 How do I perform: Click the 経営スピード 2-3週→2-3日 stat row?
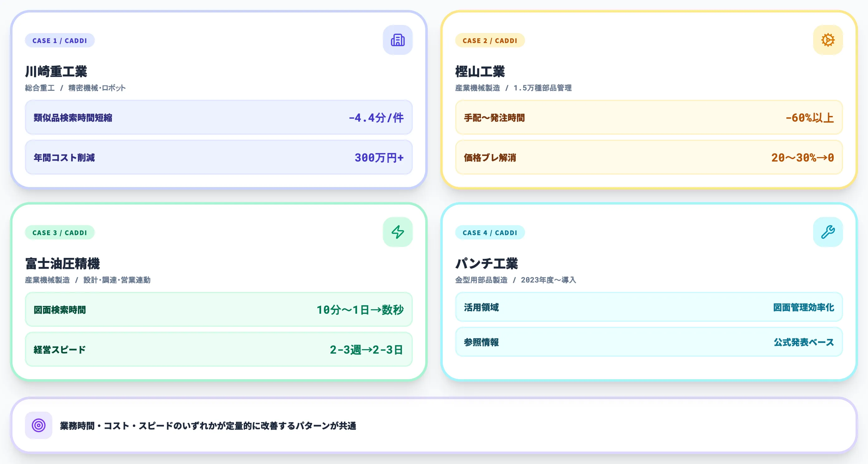tap(218, 350)
